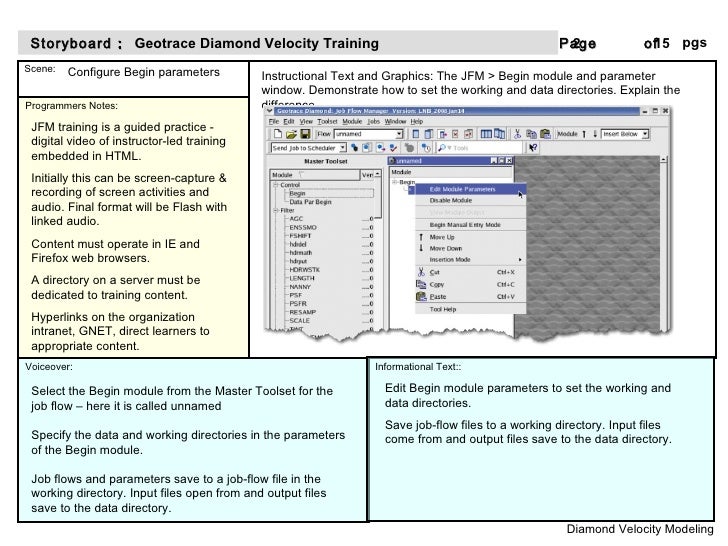
Task: Select the AGC filter module
Action: click(296, 219)
